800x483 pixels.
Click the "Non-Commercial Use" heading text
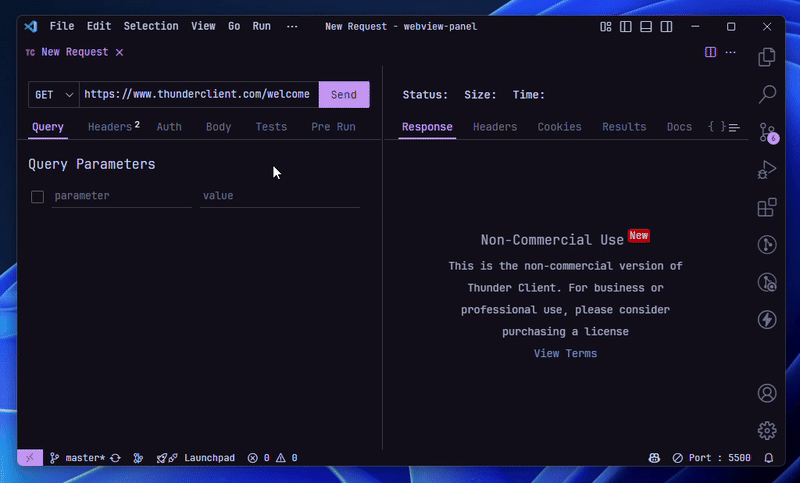(552, 240)
